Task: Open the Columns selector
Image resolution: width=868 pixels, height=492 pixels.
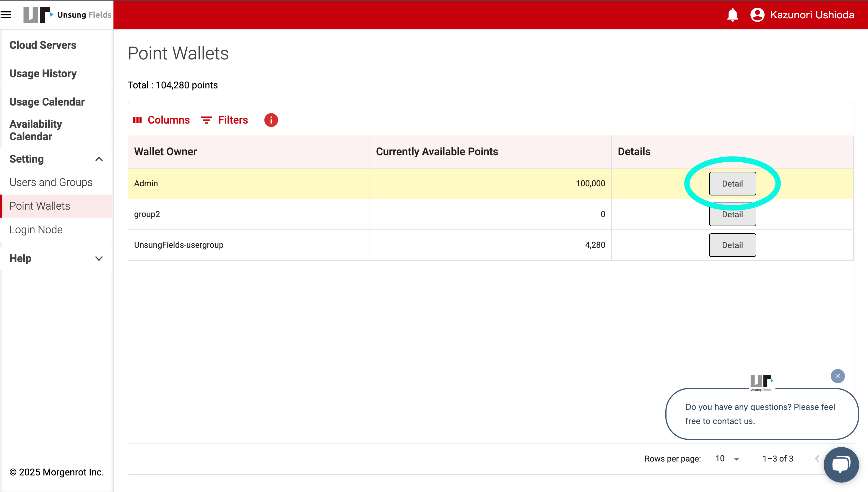Action: pyautogui.click(x=161, y=120)
